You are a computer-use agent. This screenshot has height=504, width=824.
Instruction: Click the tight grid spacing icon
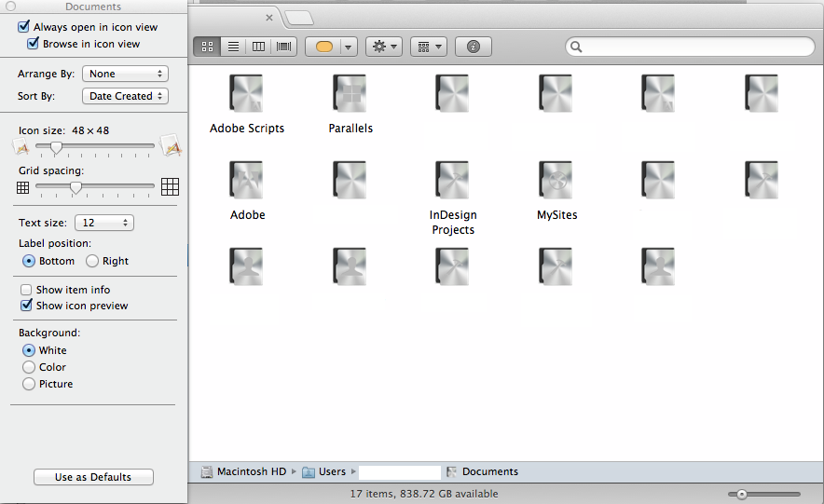(x=22, y=187)
